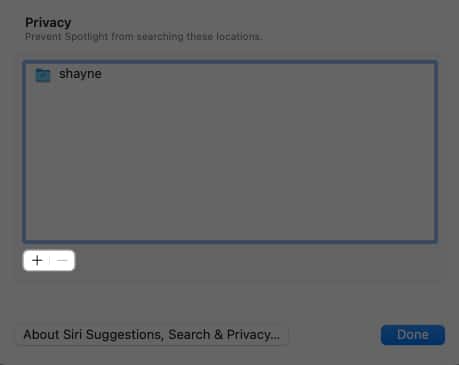Click the middle of the locations list
The width and height of the screenshot is (459, 365).
pyautogui.click(x=230, y=151)
